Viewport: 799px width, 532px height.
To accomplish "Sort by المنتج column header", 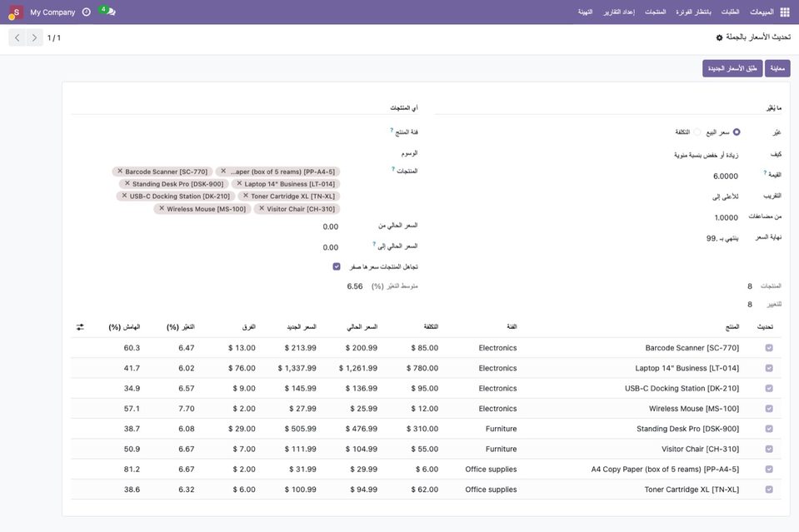I will [732, 327].
